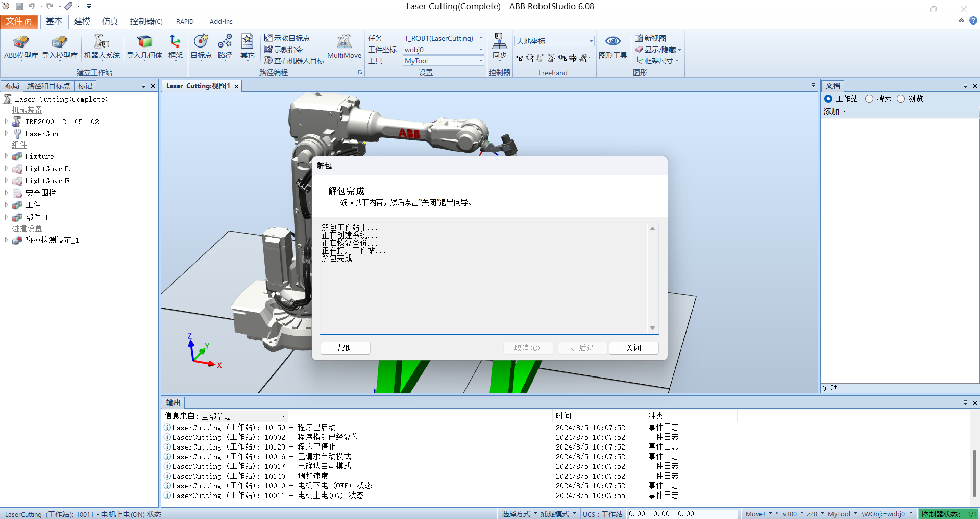The height and width of the screenshot is (519, 980).
Task: Click the 解包 log scrollbar down arrow
Action: [652, 328]
